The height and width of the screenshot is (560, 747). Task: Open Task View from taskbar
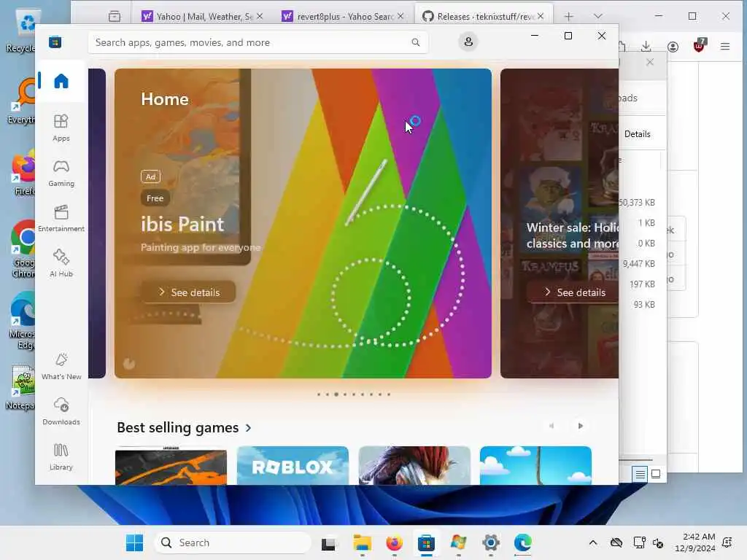329,542
